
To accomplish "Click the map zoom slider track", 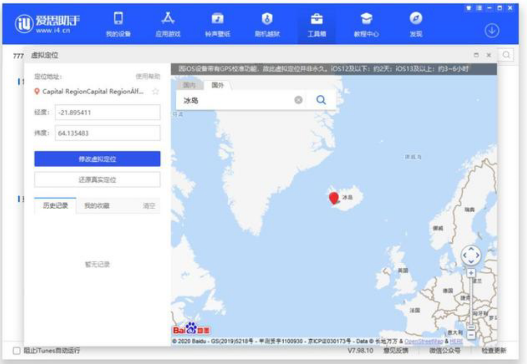I will pyautogui.click(x=471, y=301).
